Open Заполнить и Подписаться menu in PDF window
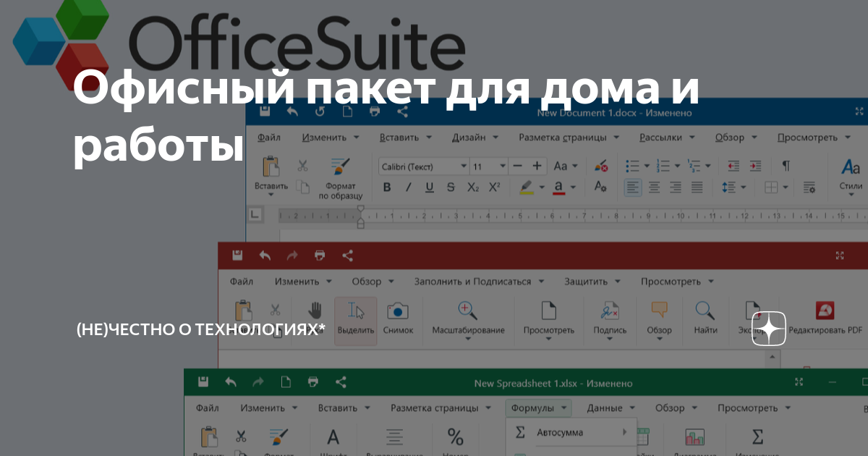Screen dimensions: 868x456 pos(478,281)
